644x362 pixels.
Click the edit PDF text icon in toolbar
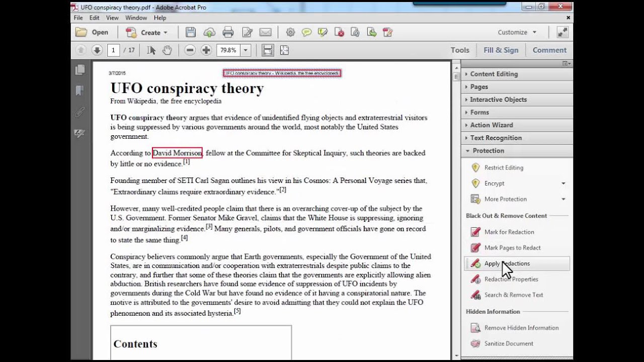coord(387,32)
